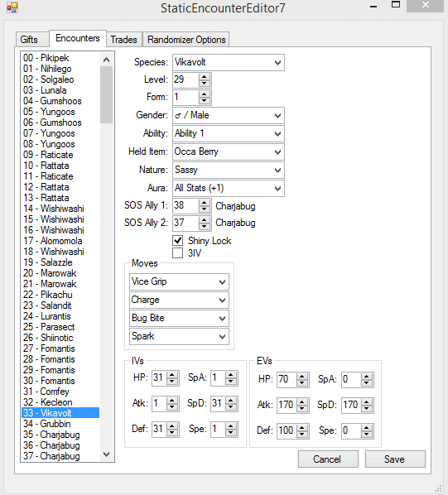
Task: Open the Charge move dropdown
Action: (179, 300)
